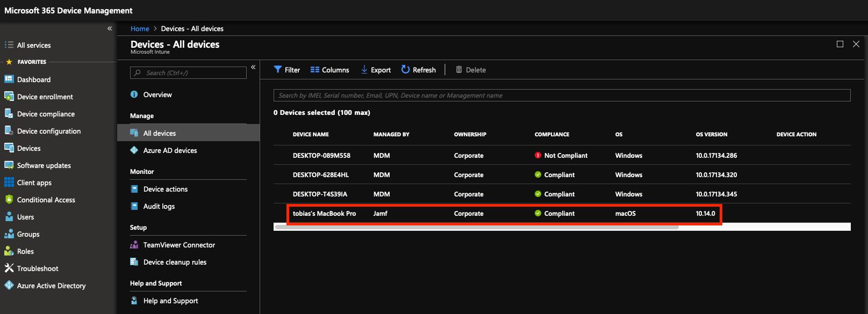
Task: Click the Groups icon in the sidebar
Action: click(x=9, y=234)
